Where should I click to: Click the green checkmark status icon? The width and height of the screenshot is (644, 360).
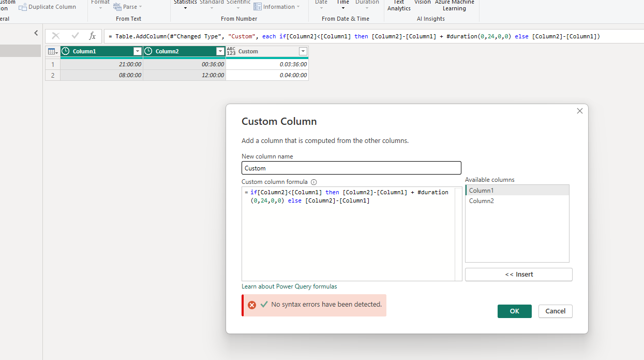pos(264,305)
